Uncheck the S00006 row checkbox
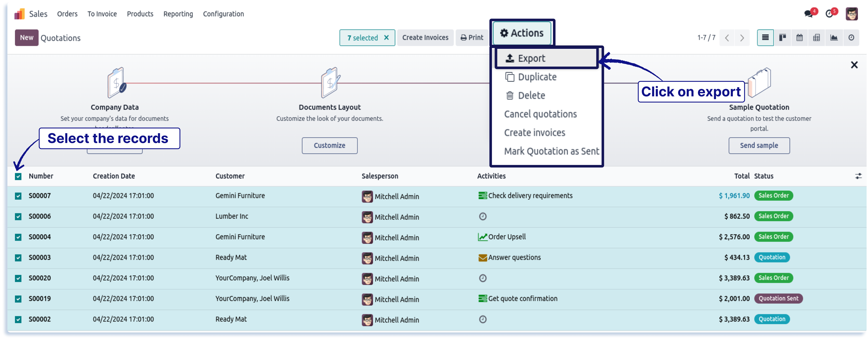868x339 pixels. click(x=18, y=217)
